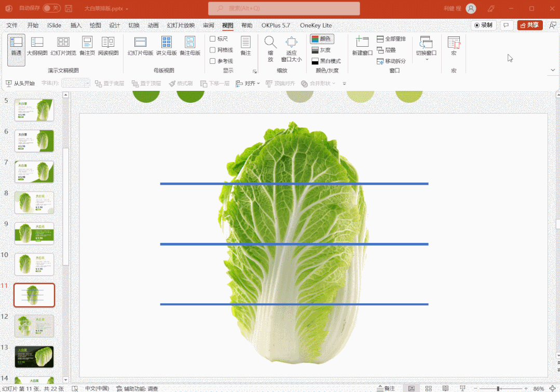The image size is (560, 392).
Task: Open the File (文件) menu
Action: click(x=12, y=25)
